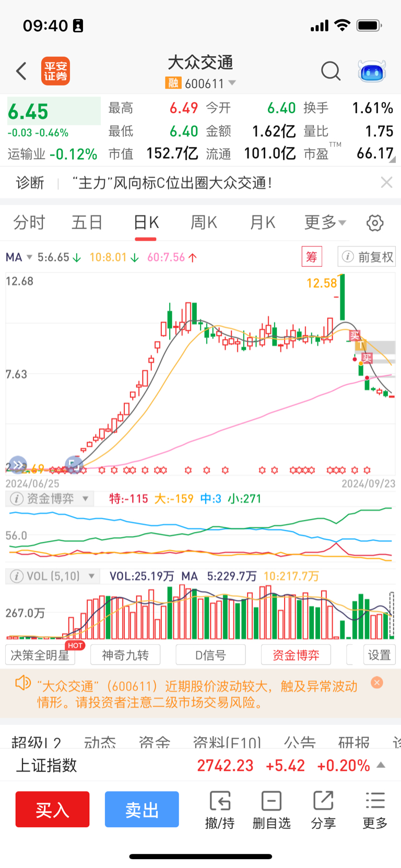Tap the 买入 button
Viewport: 401px width, 868px height.
[52, 809]
